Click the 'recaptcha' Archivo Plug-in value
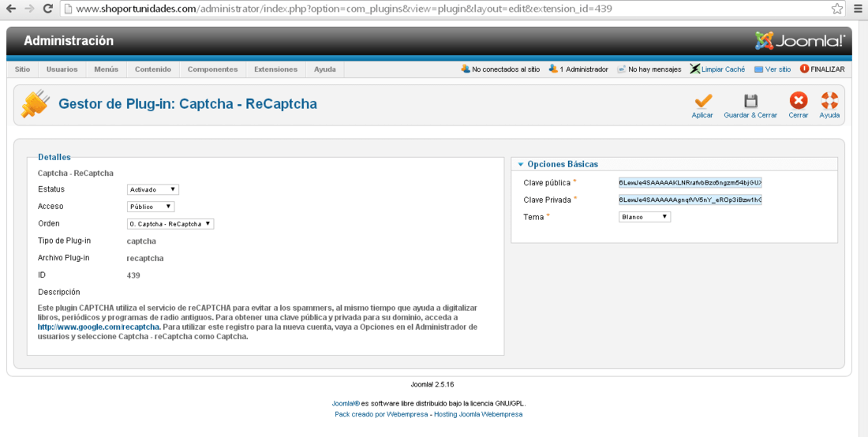Viewport: 868px width, 437px height. coord(145,258)
